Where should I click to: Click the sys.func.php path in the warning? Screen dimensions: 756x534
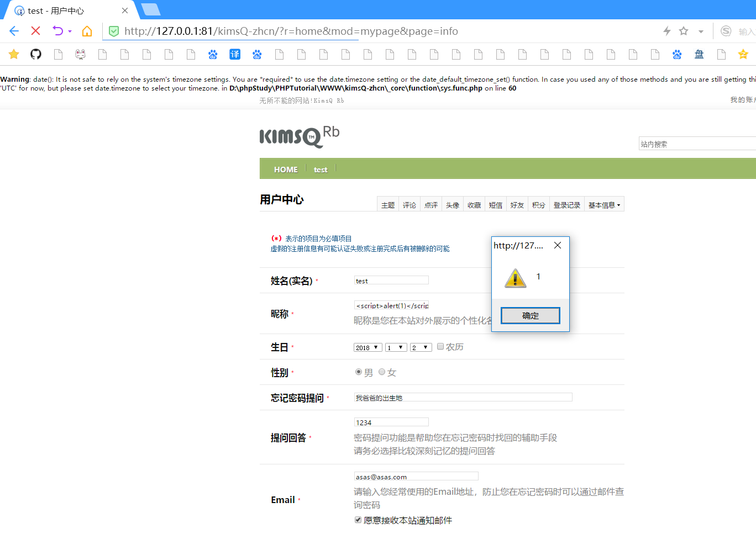coord(356,88)
